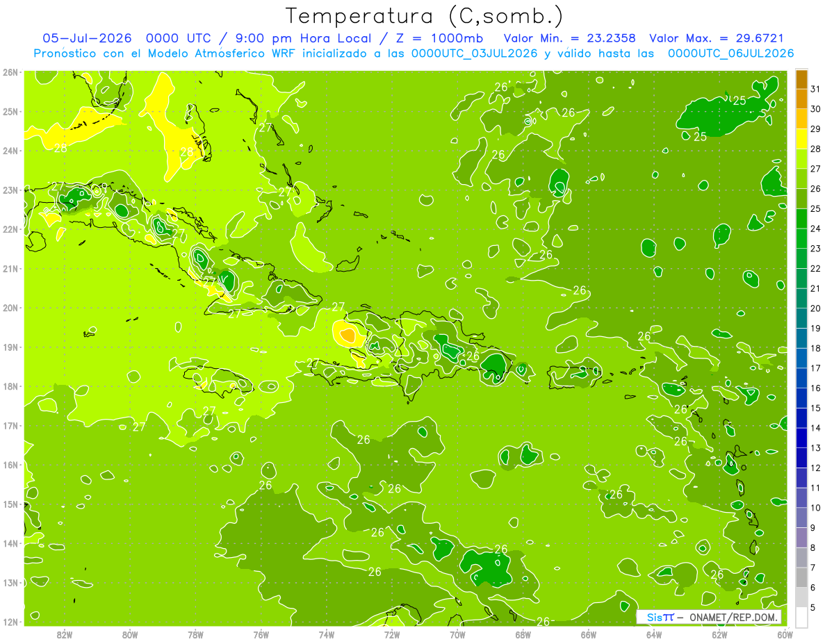Click the "76W" longitude axis label
The height and width of the screenshot is (644, 834).
(261, 634)
